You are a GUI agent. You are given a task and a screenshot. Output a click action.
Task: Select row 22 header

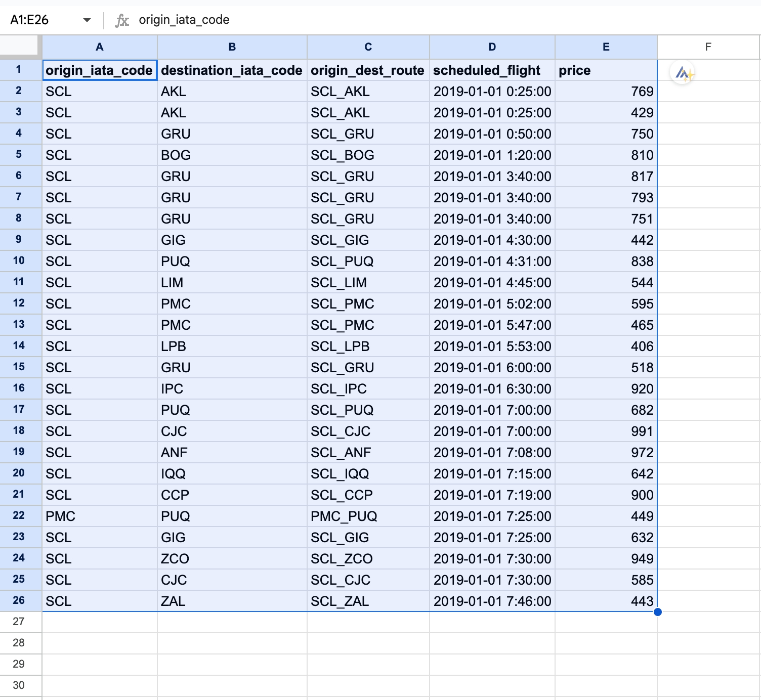tap(19, 516)
